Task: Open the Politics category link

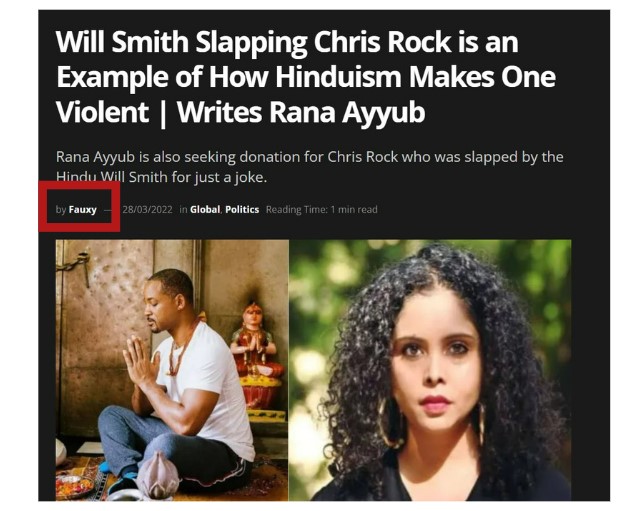Action: pyautogui.click(x=242, y=209)
